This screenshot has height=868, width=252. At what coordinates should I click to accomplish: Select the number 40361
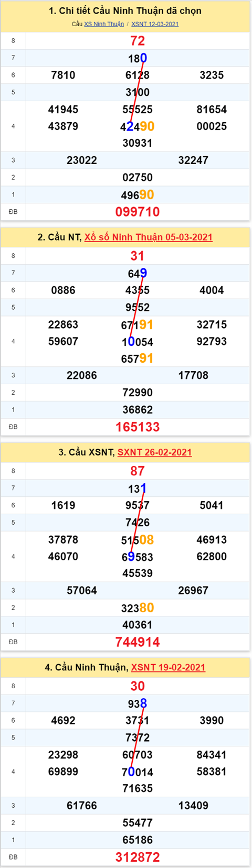click(138, 625)
